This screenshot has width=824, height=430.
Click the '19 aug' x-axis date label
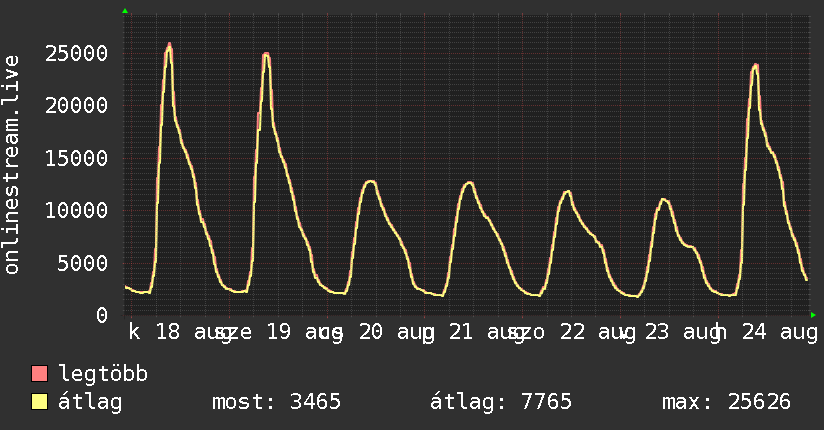(x=305, y=332)
